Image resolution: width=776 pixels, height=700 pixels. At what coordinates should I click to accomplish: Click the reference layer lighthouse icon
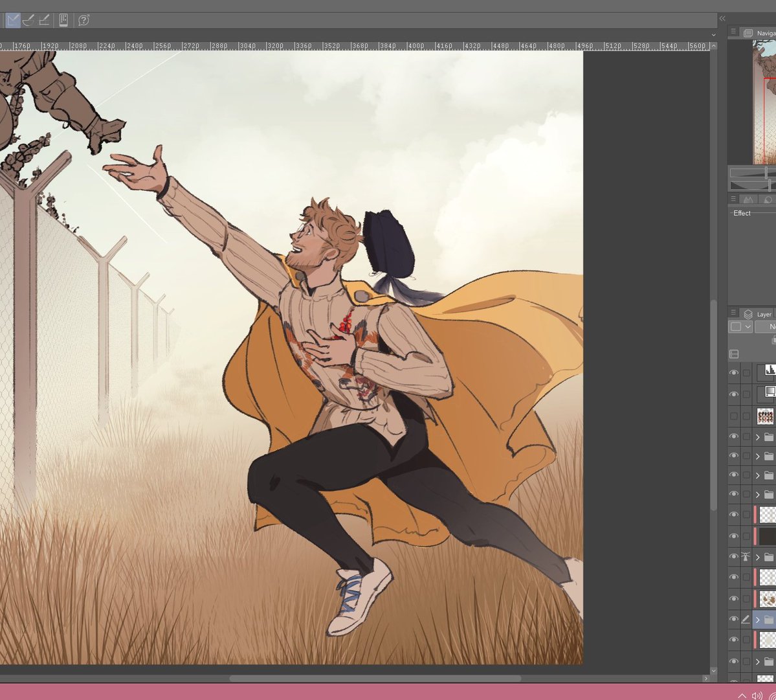pos(746,556)
